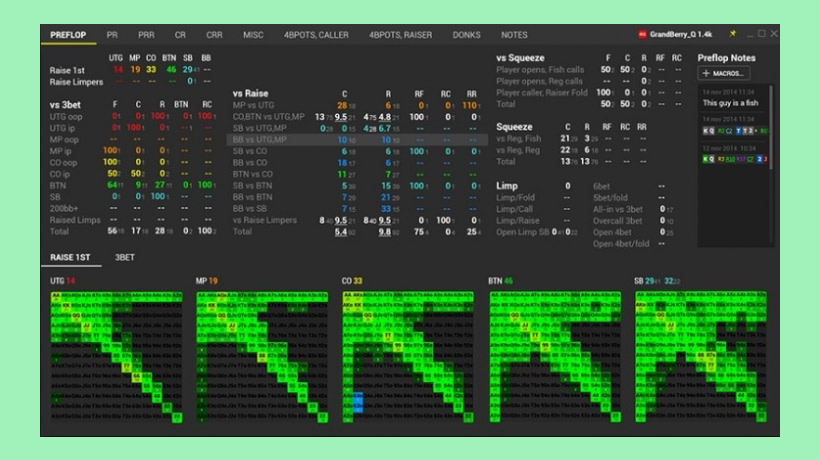Viewport: 820px width, 460px height.
Task: Click the GrandBerry_Q 1.4k player name
Action: coord(681,34)
